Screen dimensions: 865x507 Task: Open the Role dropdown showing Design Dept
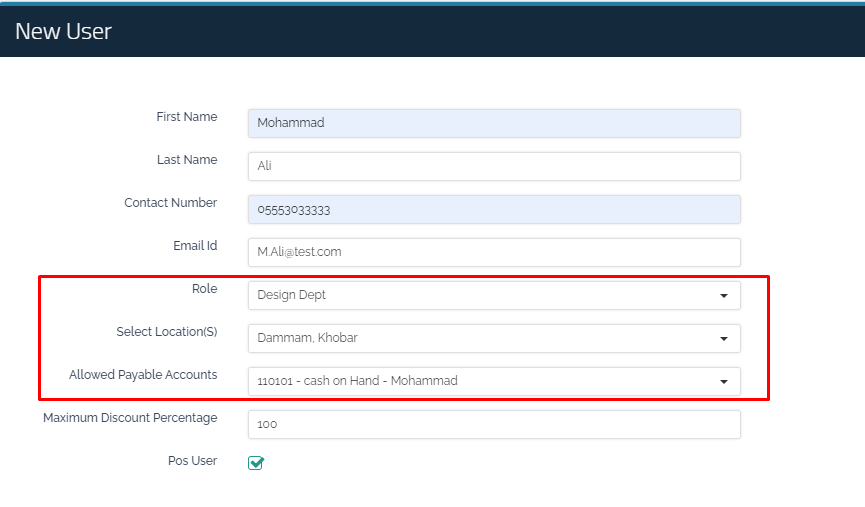[480, 295]
